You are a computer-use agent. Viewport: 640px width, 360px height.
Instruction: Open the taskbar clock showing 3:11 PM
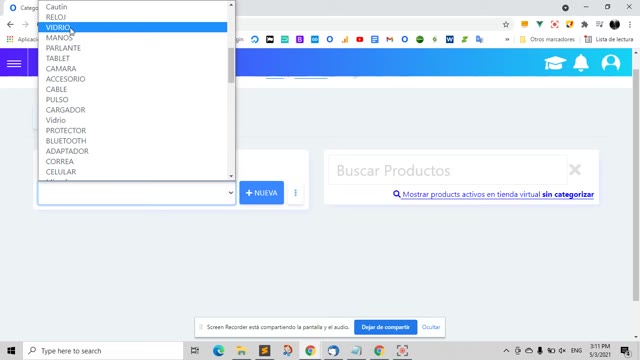click(x=600, y=351)
